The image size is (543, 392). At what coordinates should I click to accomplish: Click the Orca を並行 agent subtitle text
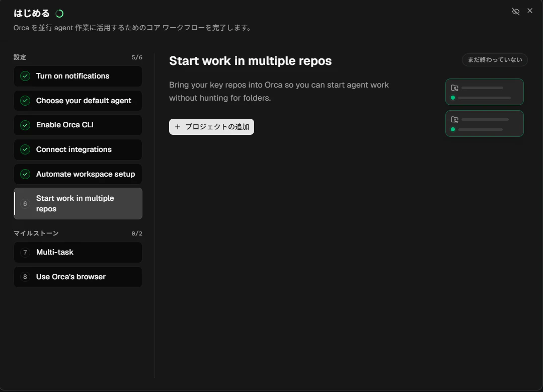133,28
